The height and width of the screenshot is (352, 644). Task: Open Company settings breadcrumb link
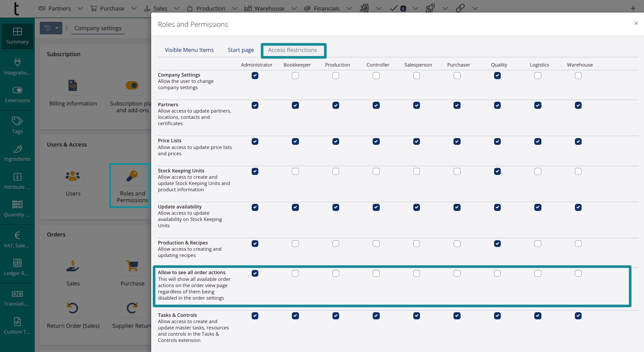98,28
